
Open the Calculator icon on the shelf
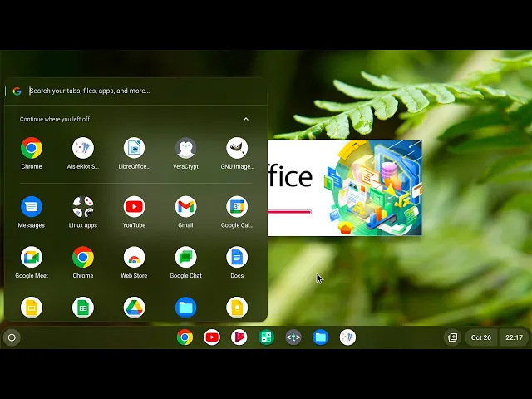tap(266, 337)
